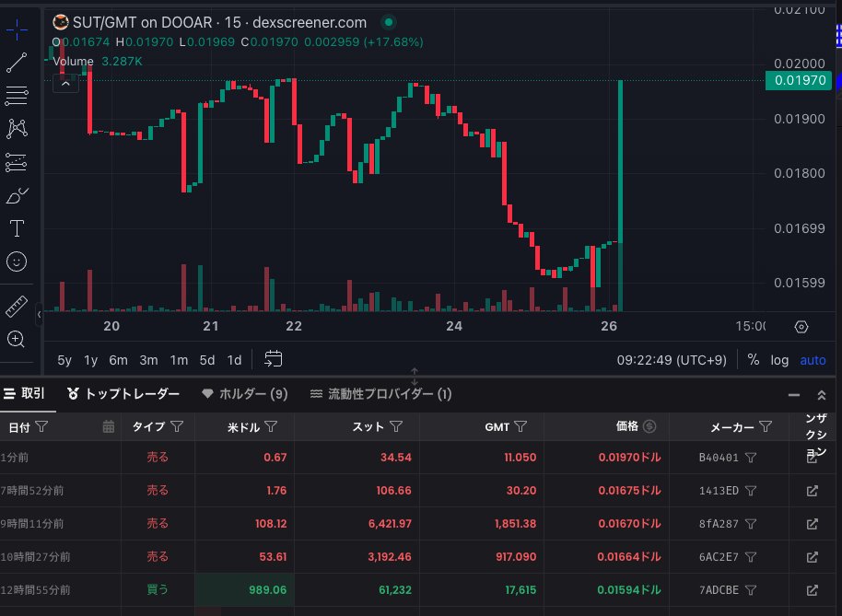Filter by スット column funnel
The width and height of the screenshot is (842, 616).
tap(396, 426)
